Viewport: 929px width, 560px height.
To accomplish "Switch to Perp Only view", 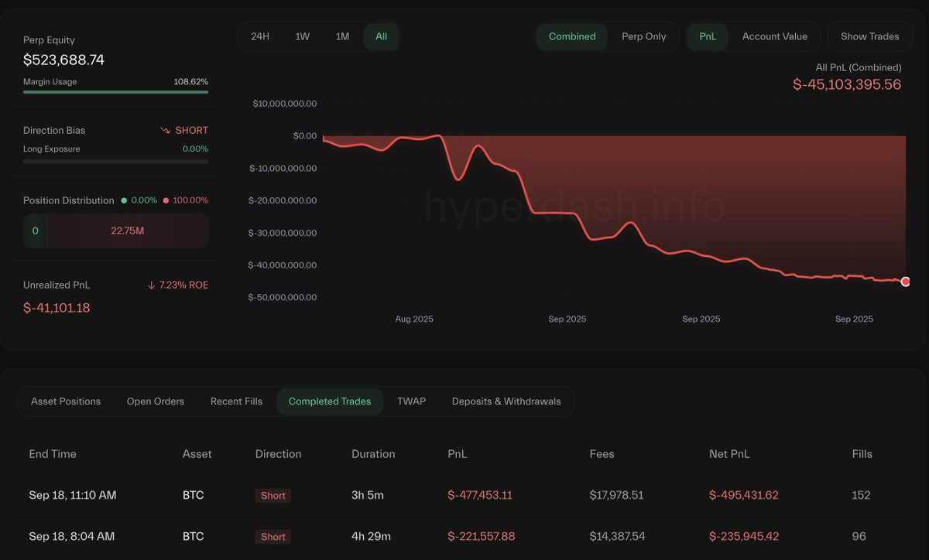I will coord(644,36).
